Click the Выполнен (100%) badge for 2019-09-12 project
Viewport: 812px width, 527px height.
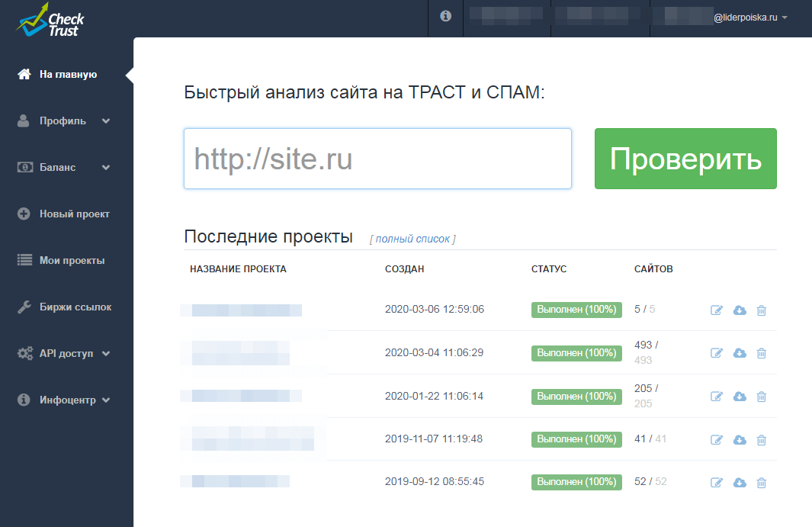(576, 482)
